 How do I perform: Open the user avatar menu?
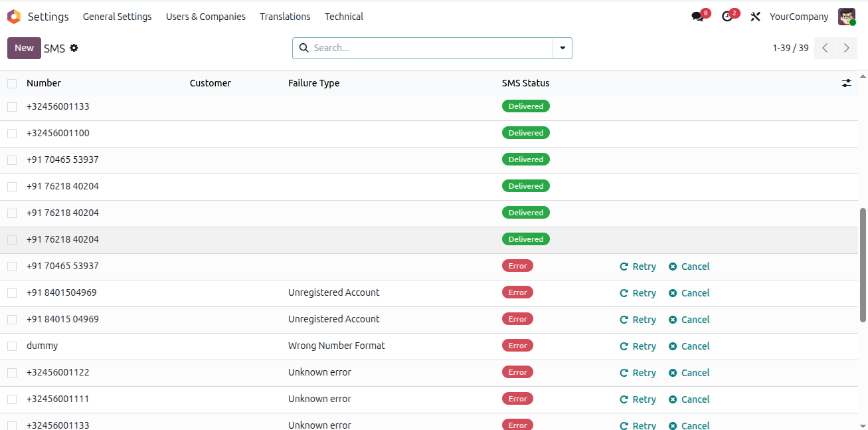tap(847, 17)
